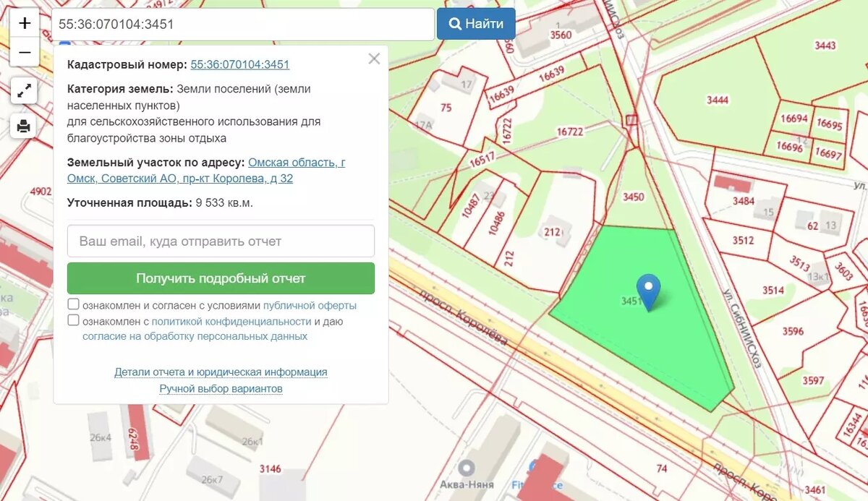
Task: Check the публичной оферты agreement checkbox
Action: 73,304
